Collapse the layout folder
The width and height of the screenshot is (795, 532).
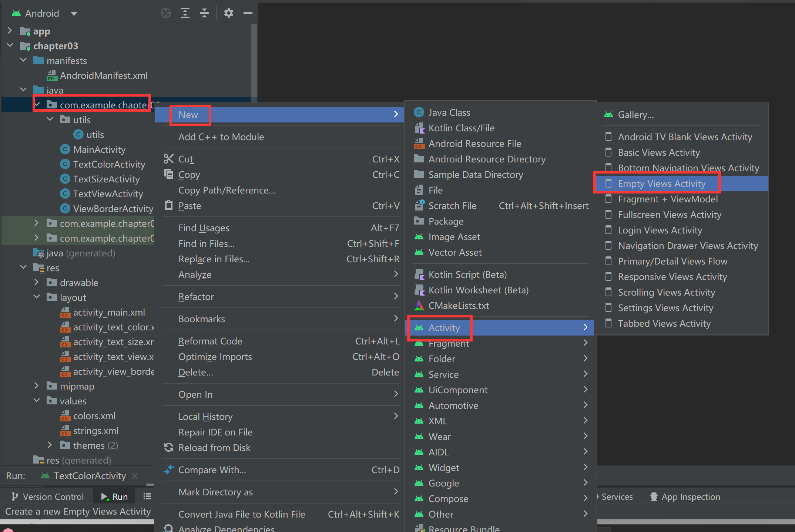coord(37,297)
